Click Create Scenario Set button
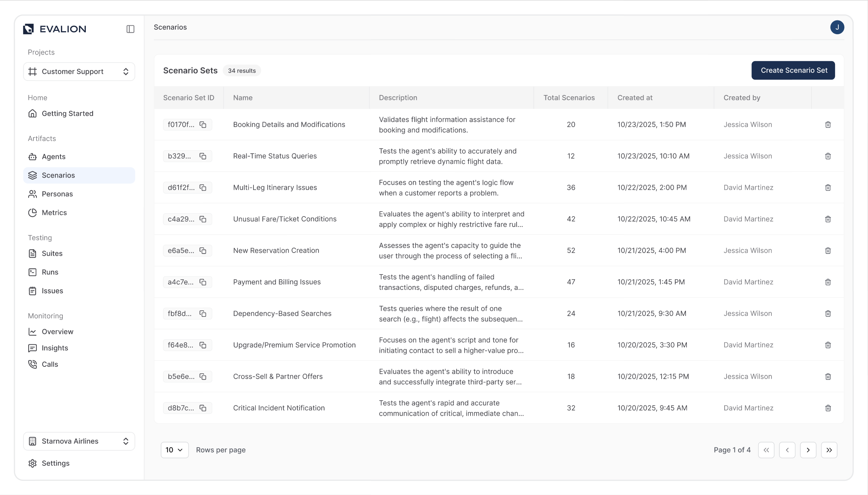Viewport: 868px width, 495px height. pyautogui.click(x=793, y=70)
